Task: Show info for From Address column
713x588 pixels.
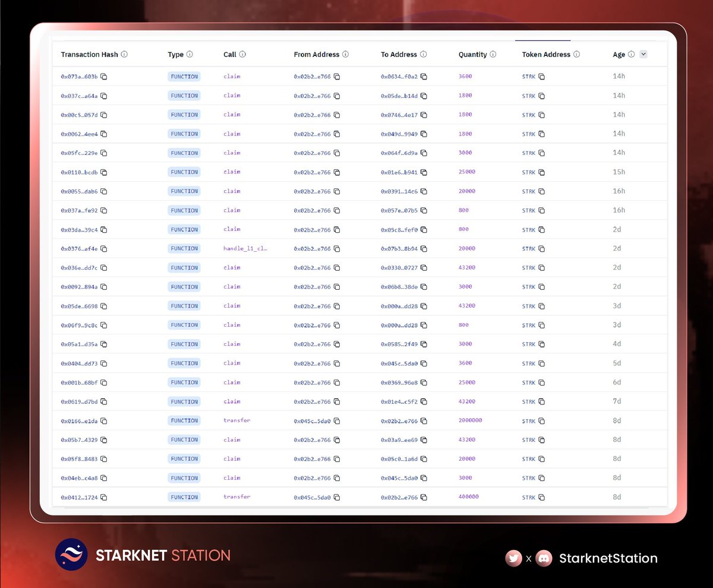Action: pyautogui.click(x=345, y=54)
